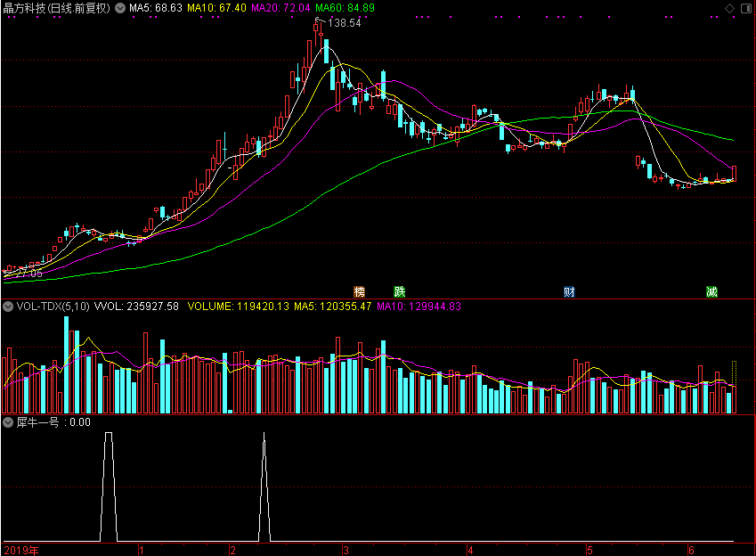This screenshot has height=556, width=756.
Task: Click the volume MA5: 120355.47 label
Action: (333, 307)
